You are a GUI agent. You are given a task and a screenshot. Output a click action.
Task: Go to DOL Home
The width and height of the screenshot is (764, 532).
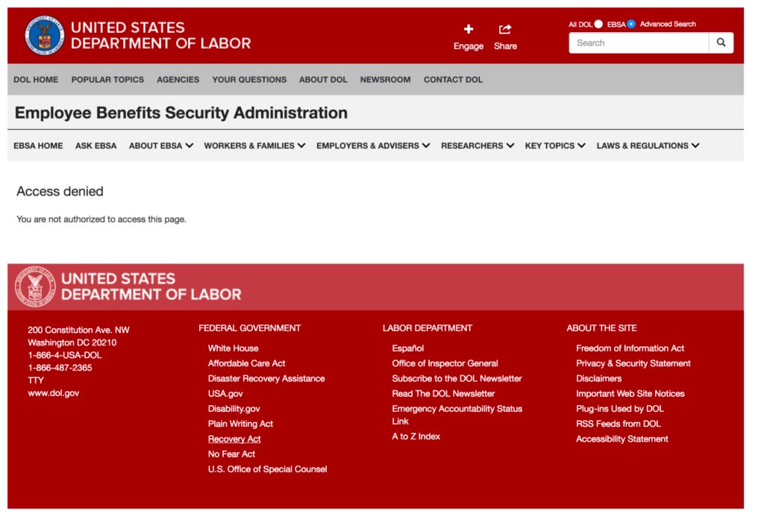36,79
